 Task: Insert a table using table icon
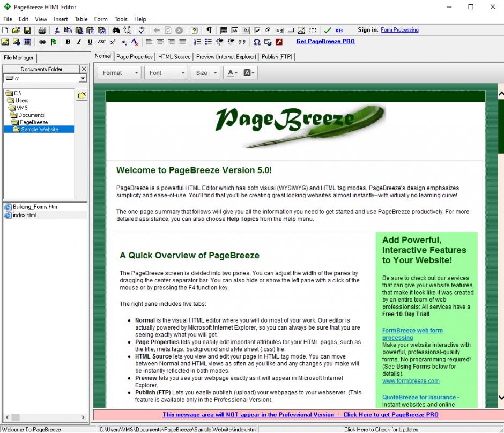tap(27, 42)
